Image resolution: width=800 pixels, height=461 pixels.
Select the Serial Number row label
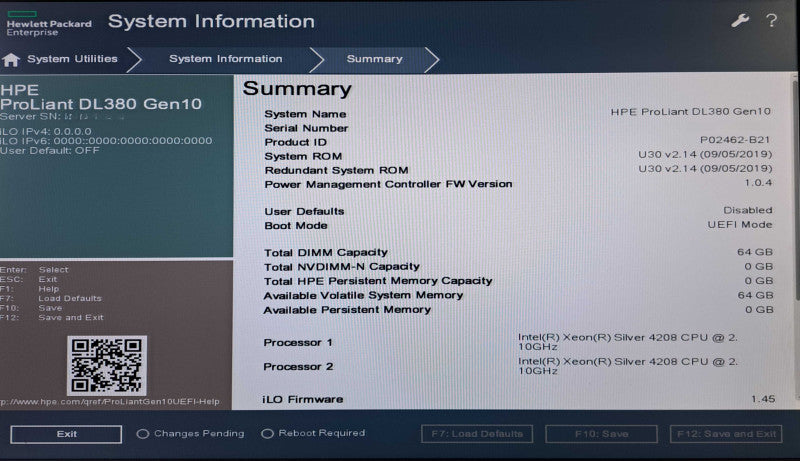306,128
